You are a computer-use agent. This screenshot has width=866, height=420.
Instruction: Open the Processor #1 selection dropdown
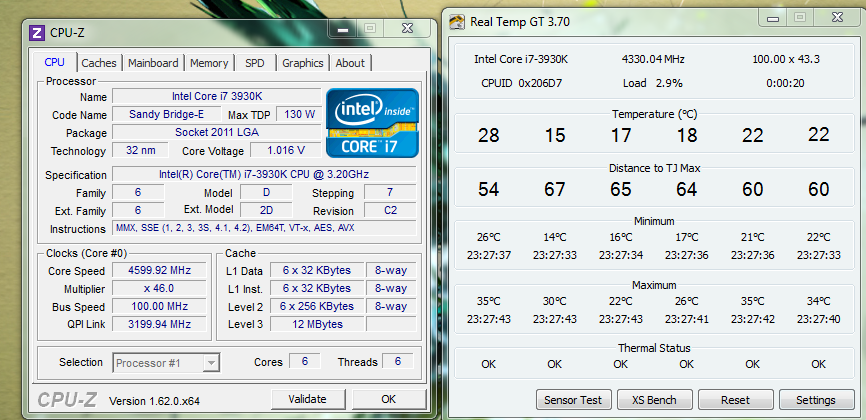tap(167, 362)
